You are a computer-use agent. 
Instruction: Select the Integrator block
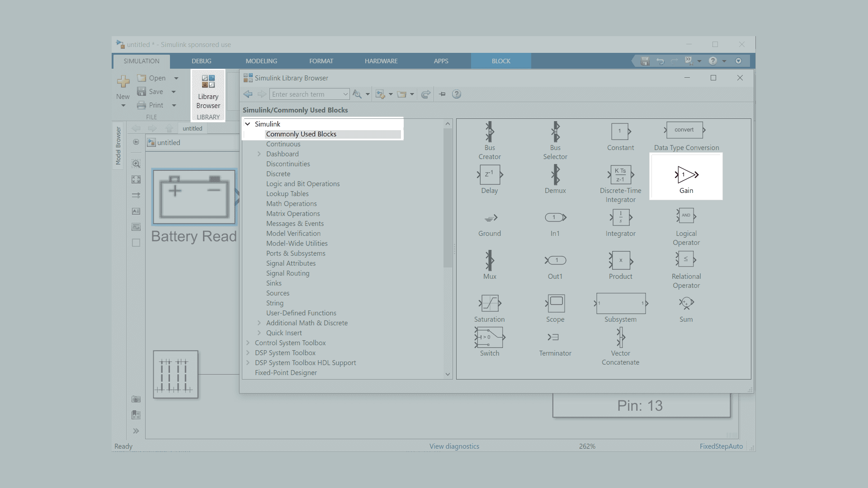tap(620, 218)
